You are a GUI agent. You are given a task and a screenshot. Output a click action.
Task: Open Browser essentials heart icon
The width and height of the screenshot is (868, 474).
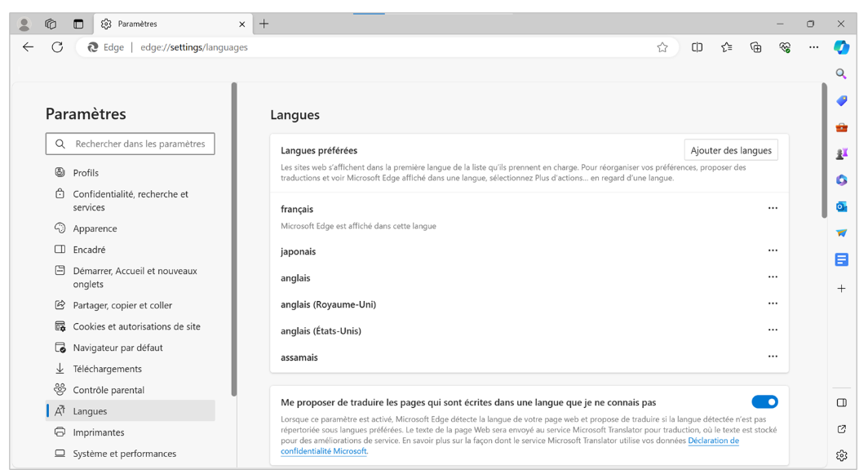(x=785, y=47)
